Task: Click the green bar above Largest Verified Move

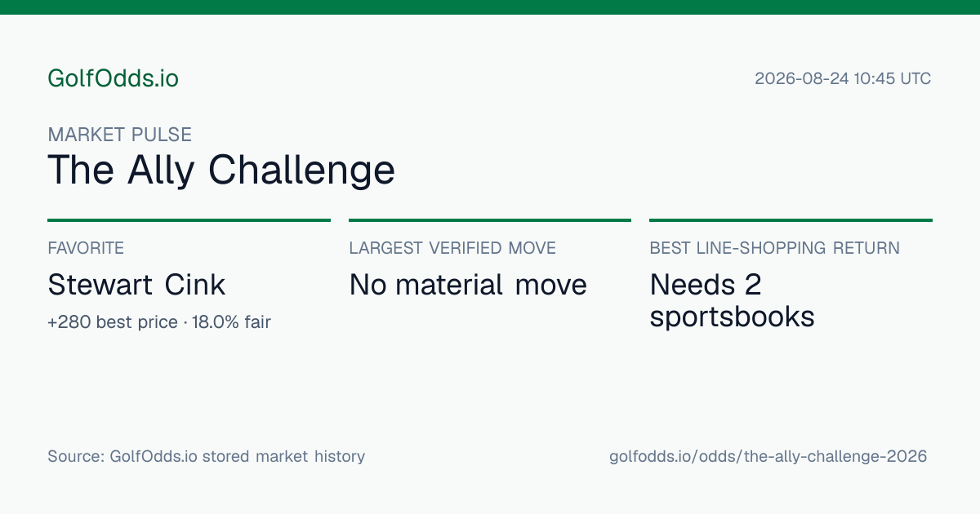Action: point(490,220)
